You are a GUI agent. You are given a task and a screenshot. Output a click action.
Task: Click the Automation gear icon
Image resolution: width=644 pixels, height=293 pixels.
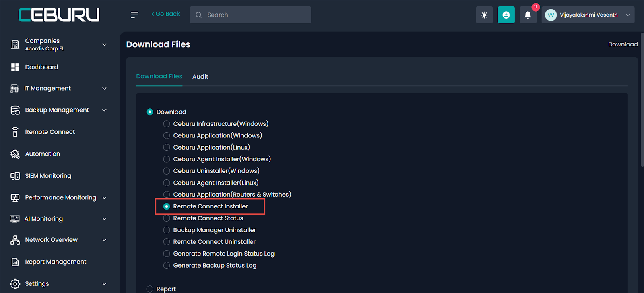tap(15, 154)
